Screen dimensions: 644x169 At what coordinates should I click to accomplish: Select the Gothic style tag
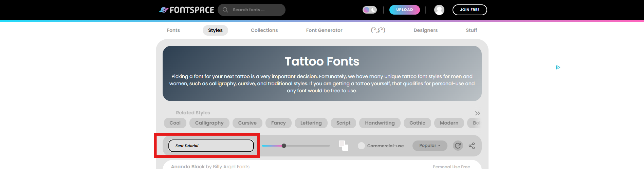tap(417, 123)
